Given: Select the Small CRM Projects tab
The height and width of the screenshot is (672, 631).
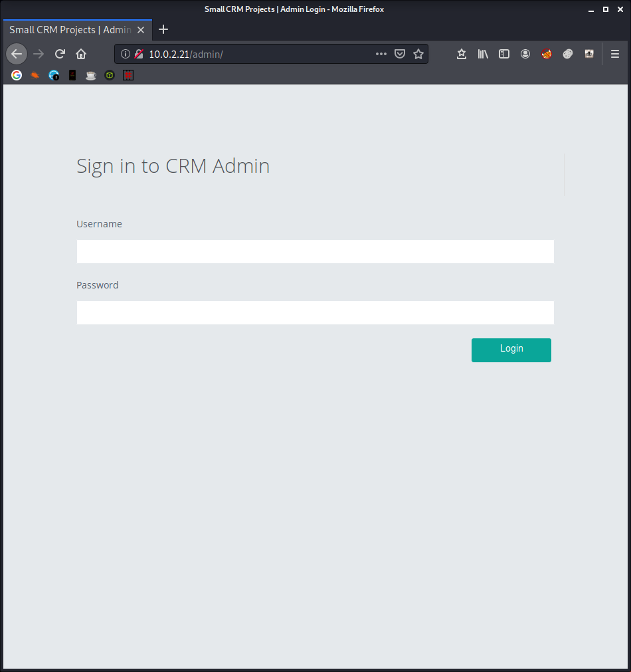Looking at the screenshot, I should click(70, 30).
